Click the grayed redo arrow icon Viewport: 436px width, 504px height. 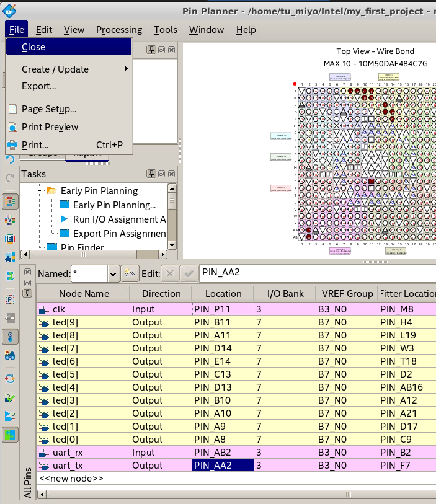10,177
